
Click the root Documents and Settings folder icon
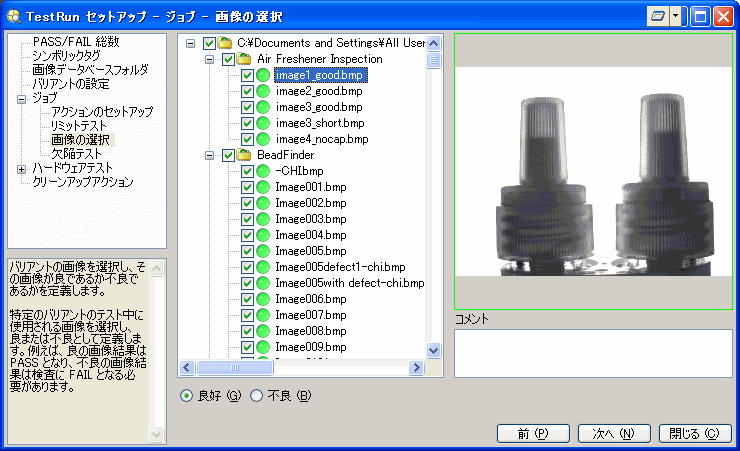[x=225, y=43]
